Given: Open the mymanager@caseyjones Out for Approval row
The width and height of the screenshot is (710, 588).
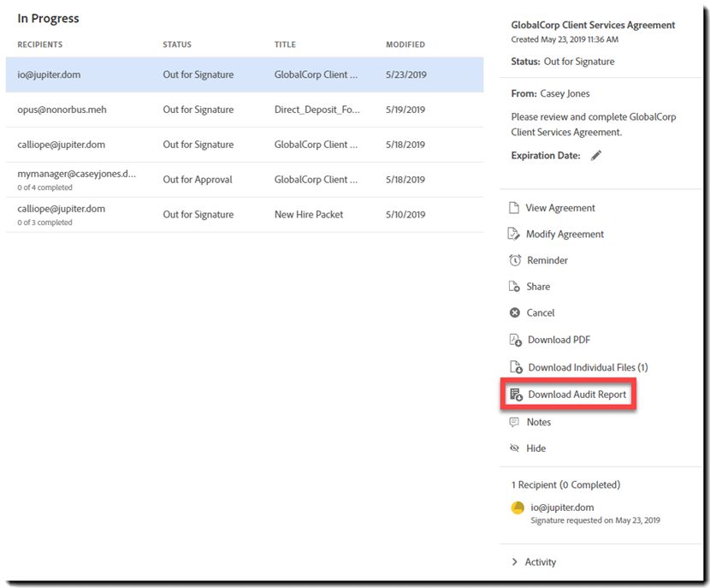Looking at the screenshot, I should click(x=245, y=180).
